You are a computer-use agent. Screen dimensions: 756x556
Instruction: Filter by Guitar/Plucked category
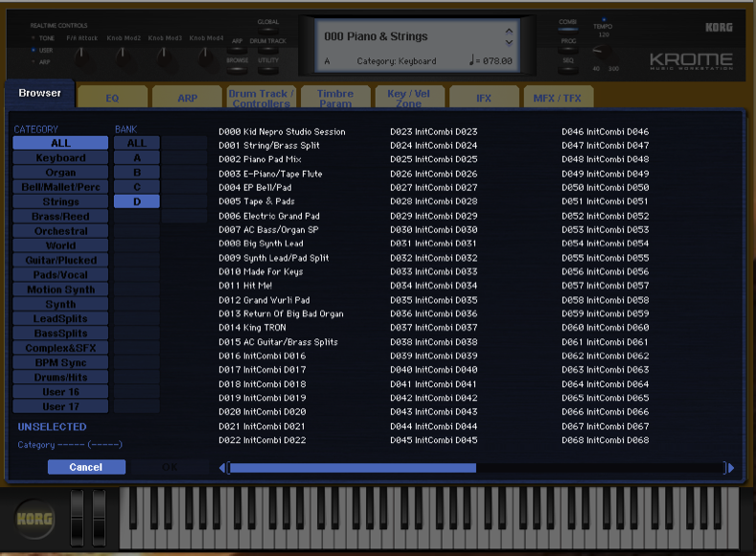pyautogui.click(x=60, y=260)
